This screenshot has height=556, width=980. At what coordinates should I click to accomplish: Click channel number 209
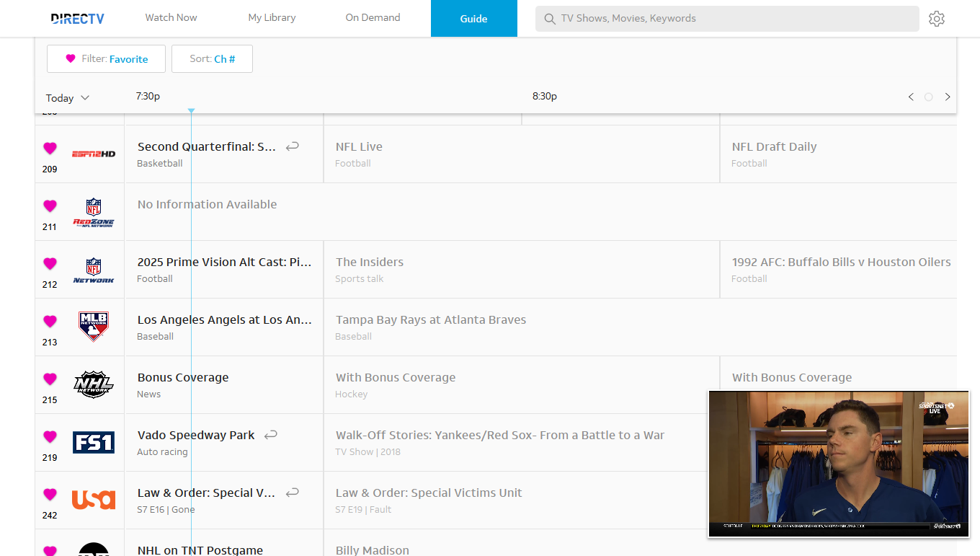point(50,169)
